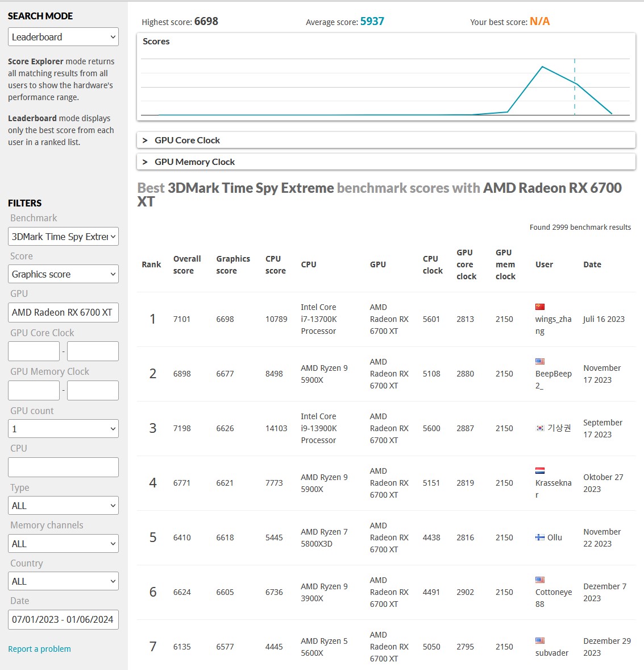Click the Graphics score column header
The image size is (644, 670).
coord(232,264)
